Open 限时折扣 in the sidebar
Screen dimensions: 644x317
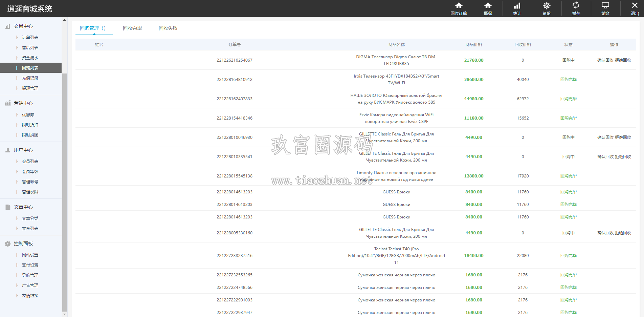[x=30, y=125]
